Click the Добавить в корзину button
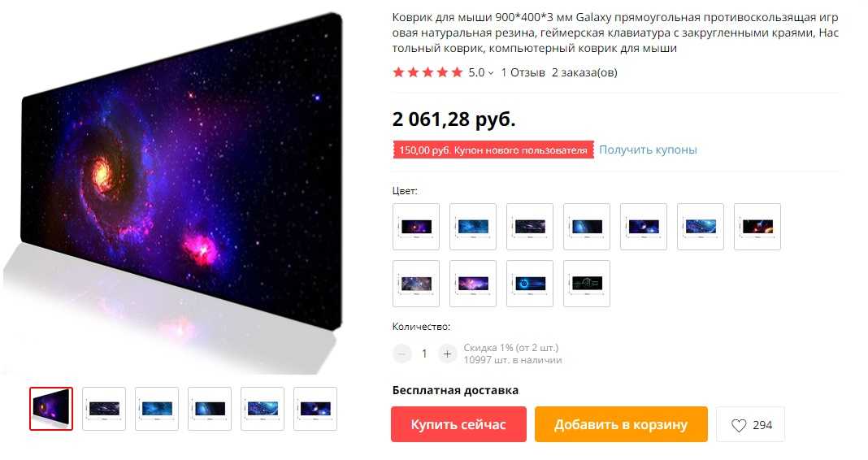 pos(621,424)
